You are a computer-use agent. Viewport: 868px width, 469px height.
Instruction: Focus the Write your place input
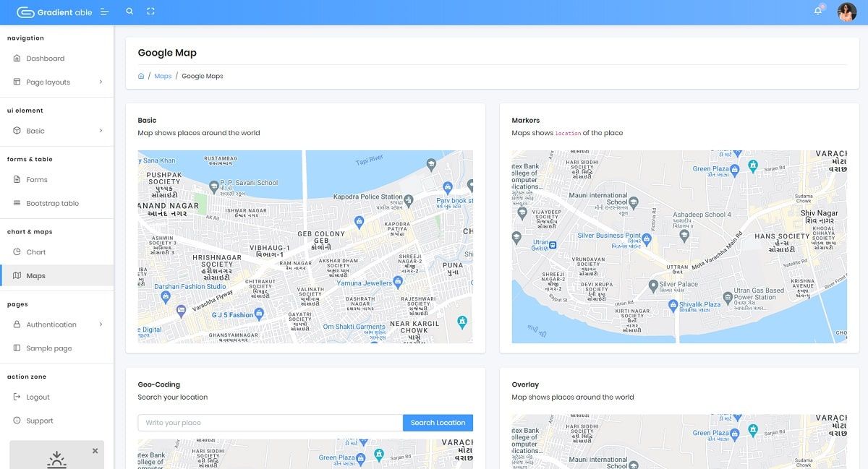click(271, 423)
